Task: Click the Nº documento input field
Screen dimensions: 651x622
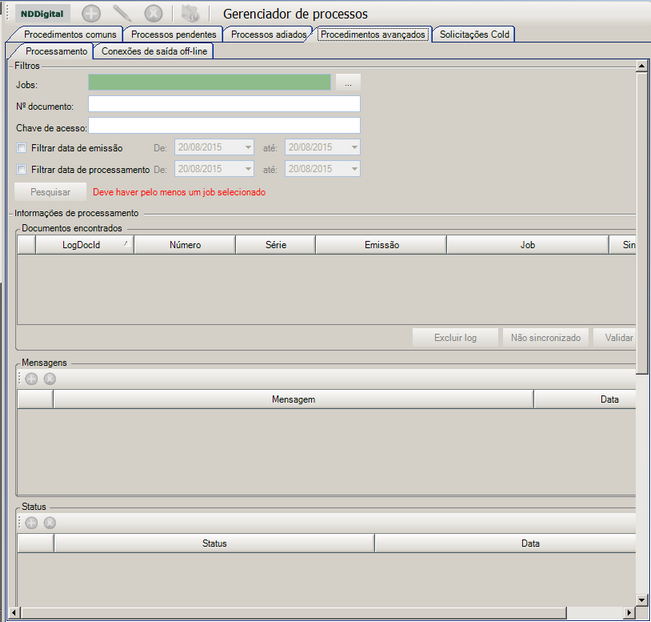Action: click(x=224, y=104)
